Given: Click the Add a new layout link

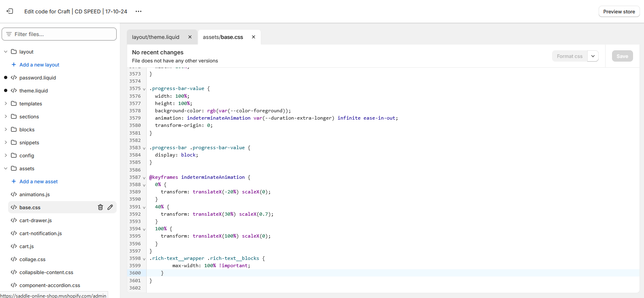Looking at the screenshot, I should coord(39,64).
